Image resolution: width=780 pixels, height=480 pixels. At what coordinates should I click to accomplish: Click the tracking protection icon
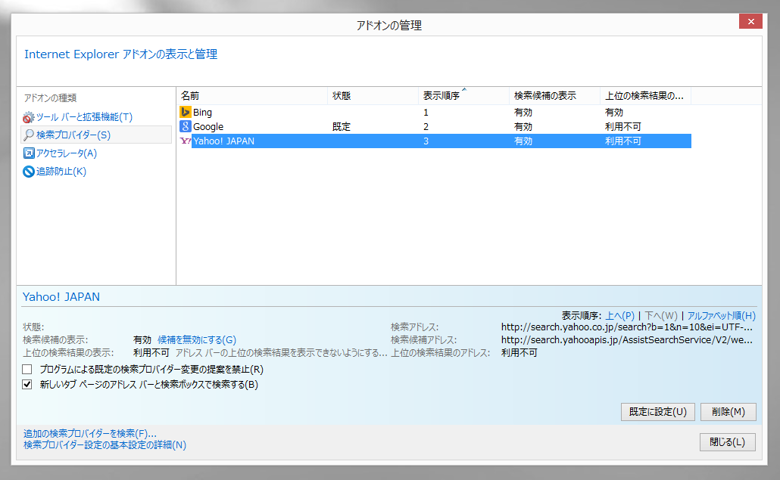click(x=28, y=172)
